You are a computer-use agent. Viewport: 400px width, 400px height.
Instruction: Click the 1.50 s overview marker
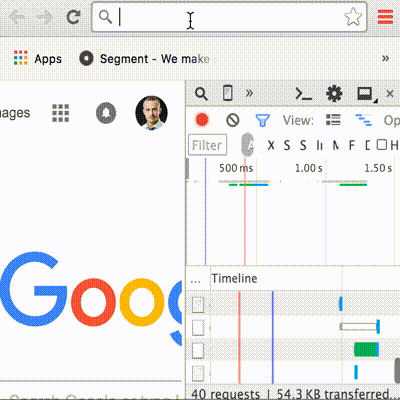point(378,168)
